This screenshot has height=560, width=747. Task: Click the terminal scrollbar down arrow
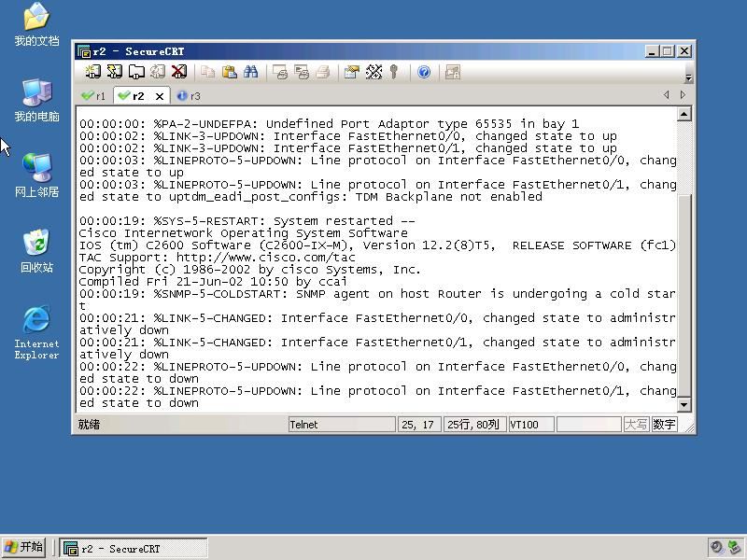point(684,405)
